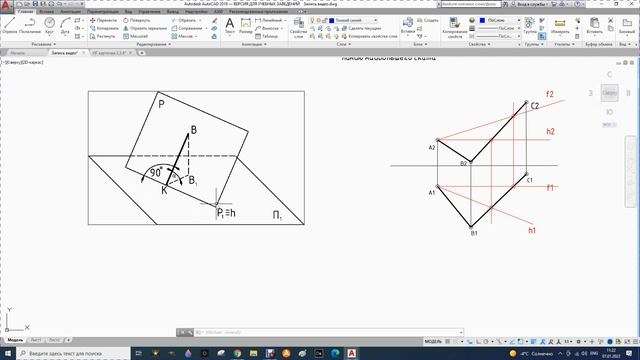The image size is (640, 360).
Task: Click the Копировать (Copy) tool
Action: tap(104, 28)
